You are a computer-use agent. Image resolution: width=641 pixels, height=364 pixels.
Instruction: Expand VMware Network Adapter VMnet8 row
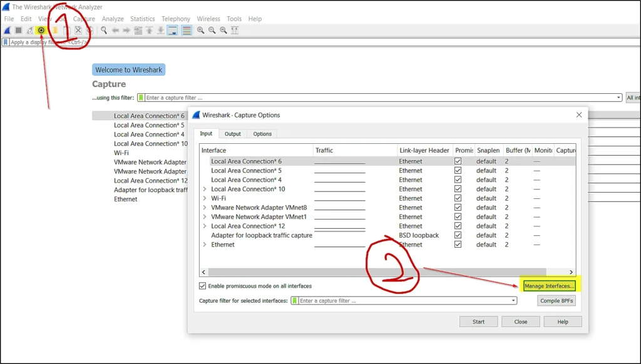205,208
